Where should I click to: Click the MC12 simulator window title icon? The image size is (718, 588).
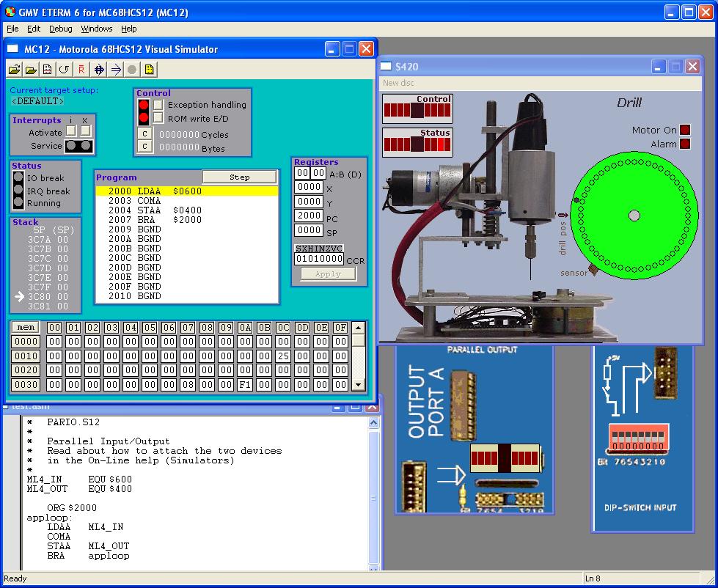[x=12, y=48]
